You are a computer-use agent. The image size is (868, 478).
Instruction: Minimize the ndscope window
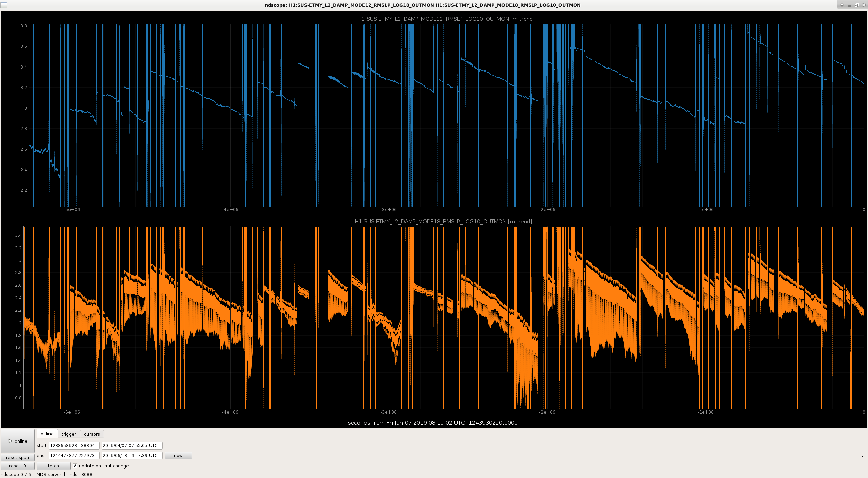click(849, 5)
